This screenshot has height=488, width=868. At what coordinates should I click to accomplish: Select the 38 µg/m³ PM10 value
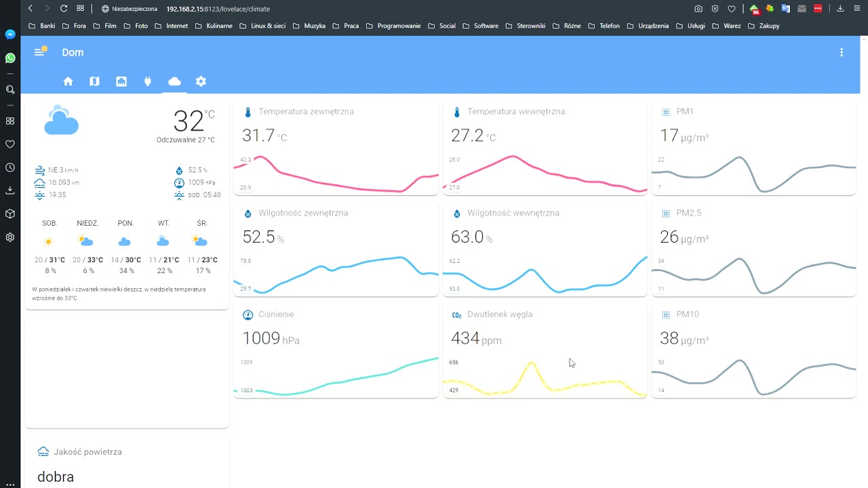684,338
